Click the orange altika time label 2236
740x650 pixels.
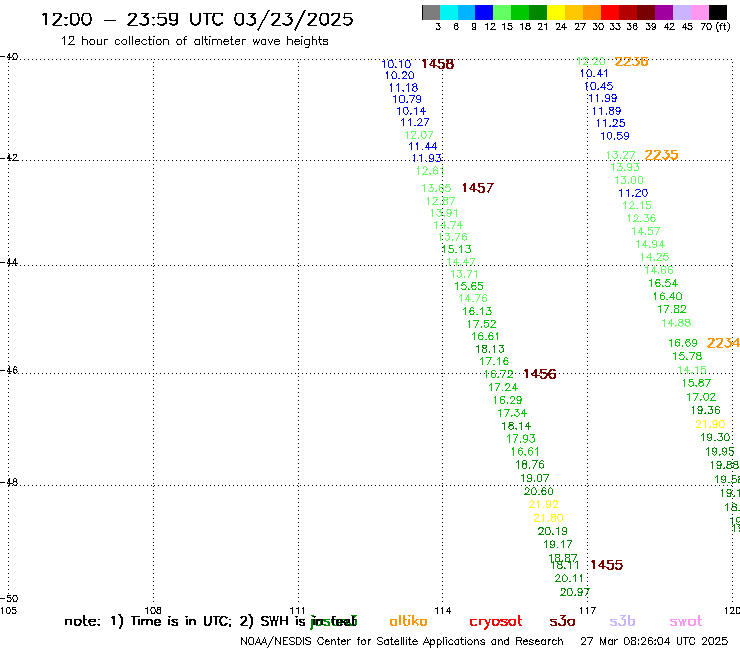pyautogui.click(x=631, y=61)
